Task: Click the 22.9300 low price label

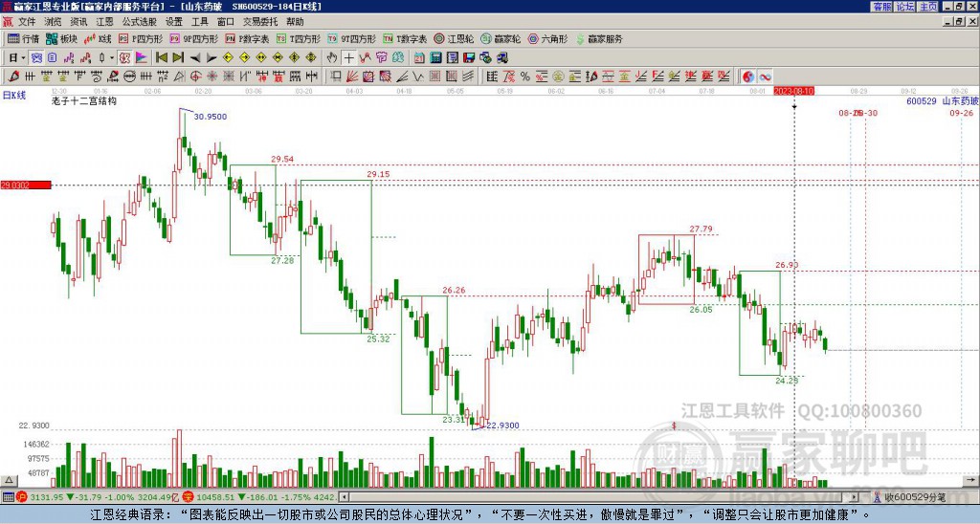Action: coord(503,426)
